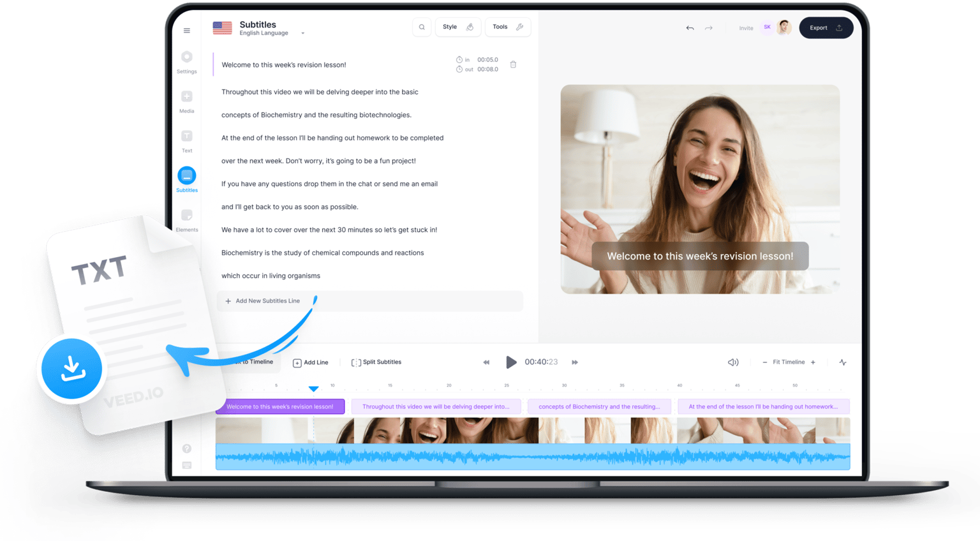Click Add New Subtitles Line
The height and width of the screenshot is (541, 980).
click(x=267, y=300)
